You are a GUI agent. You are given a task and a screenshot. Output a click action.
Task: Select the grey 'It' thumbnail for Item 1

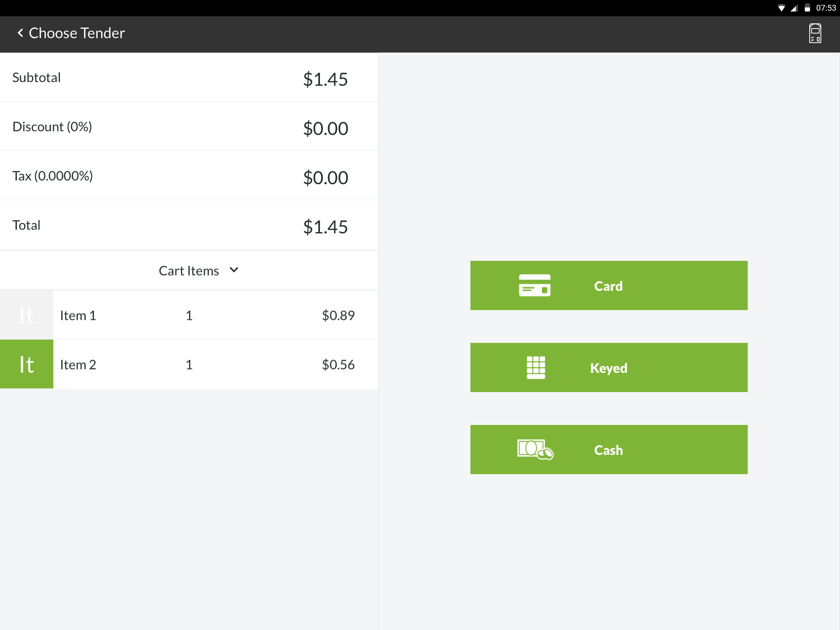click(26, 315)
